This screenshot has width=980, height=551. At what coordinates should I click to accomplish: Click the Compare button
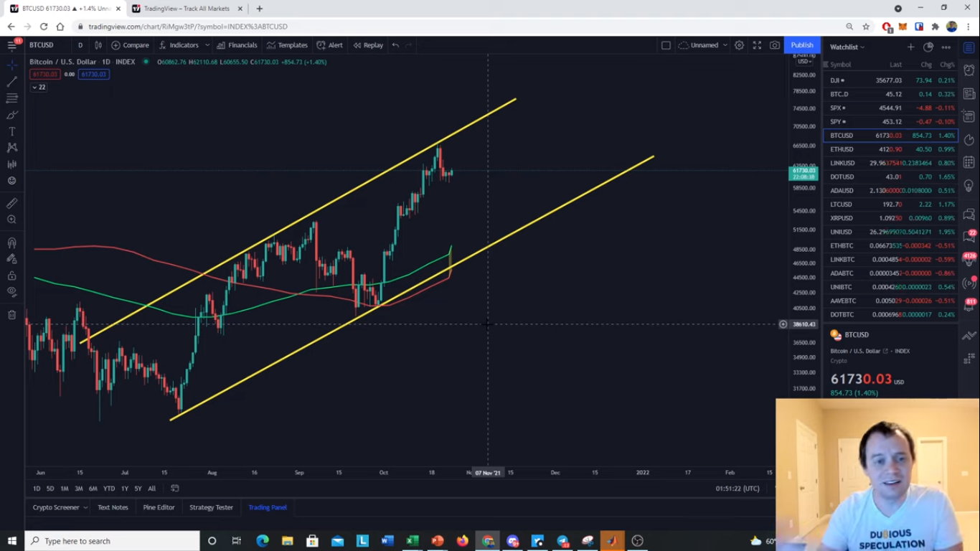pyautogui.click(x=131, y=45)
